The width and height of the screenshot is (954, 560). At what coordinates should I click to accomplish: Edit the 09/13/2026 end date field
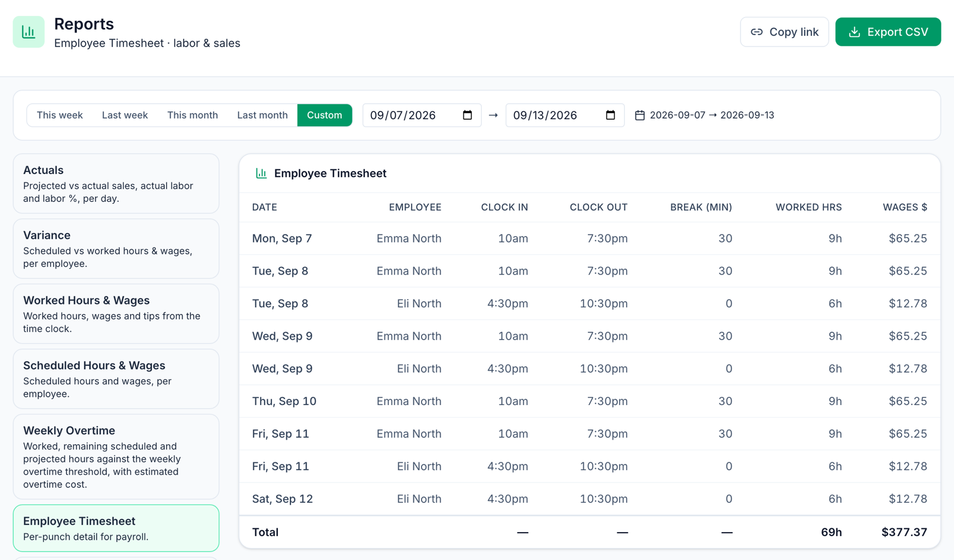(x=565, y=115)
